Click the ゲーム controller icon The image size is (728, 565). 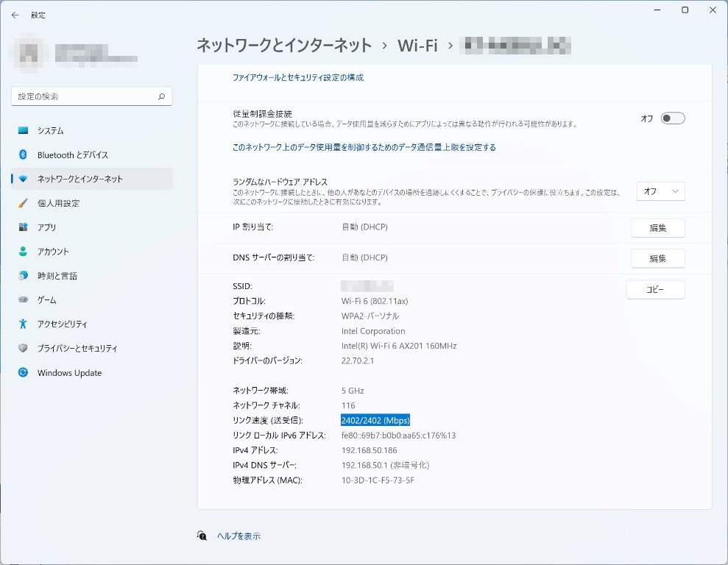pyautogui.click(x=23, y=299)
